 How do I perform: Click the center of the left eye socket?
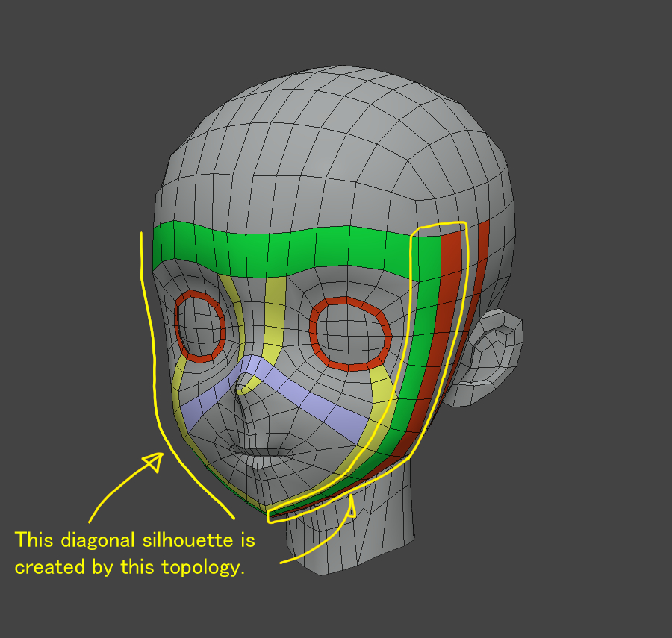(200, 327)
